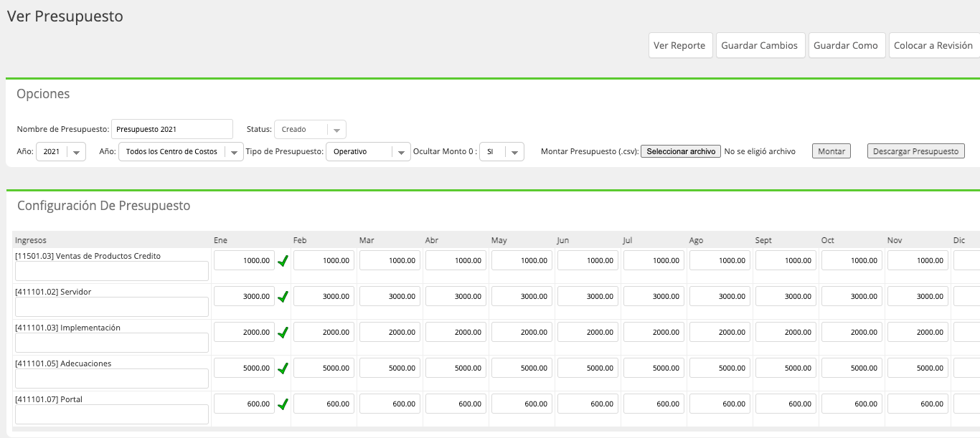
Task: Click May amount in the Portal row
Action: (522, 404)
